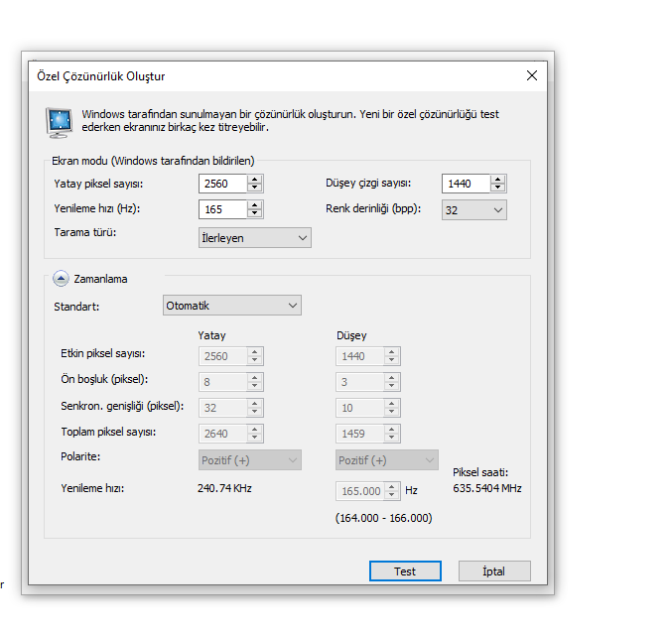
Task: Focus the Yenileme hızı (Hz) field
Action: (222, 209)
